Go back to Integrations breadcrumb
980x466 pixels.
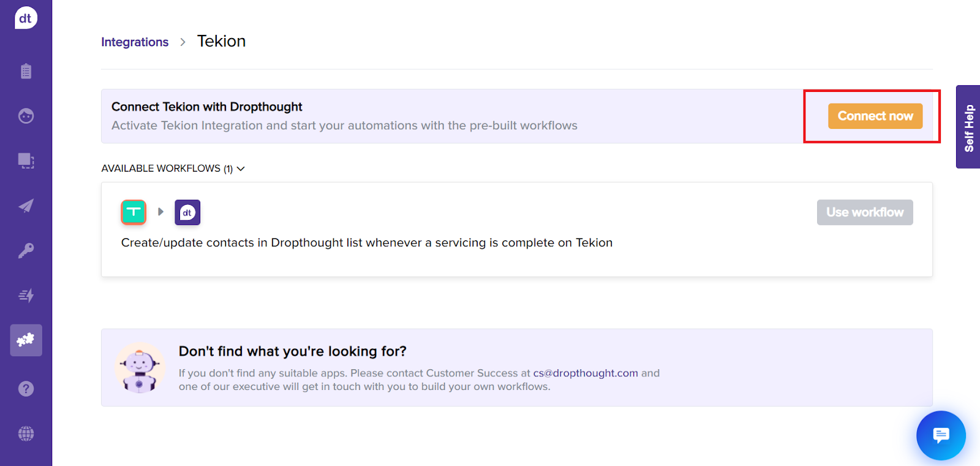135,42
